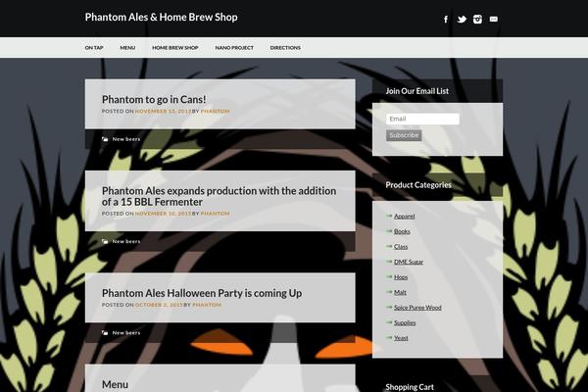This screenshot has width=588, height=392.
Task: Click the arrow icon beside Class
Action: point(389,246)
